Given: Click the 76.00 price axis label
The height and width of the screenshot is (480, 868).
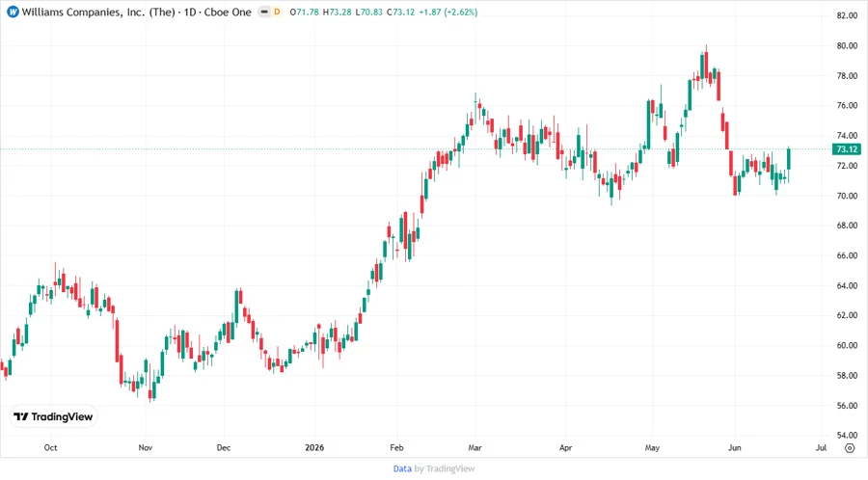Looking at the screenshot, I should [x=847, y=106].
